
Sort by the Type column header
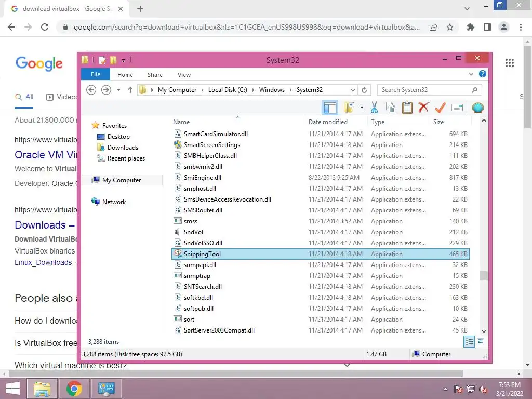click(398, 122)
